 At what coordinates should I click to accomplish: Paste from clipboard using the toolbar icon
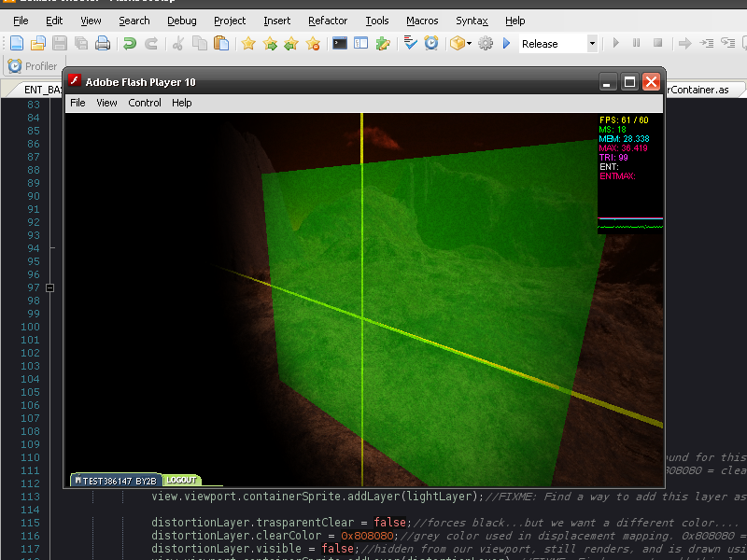pyautogui.click(x=222, y=42)
